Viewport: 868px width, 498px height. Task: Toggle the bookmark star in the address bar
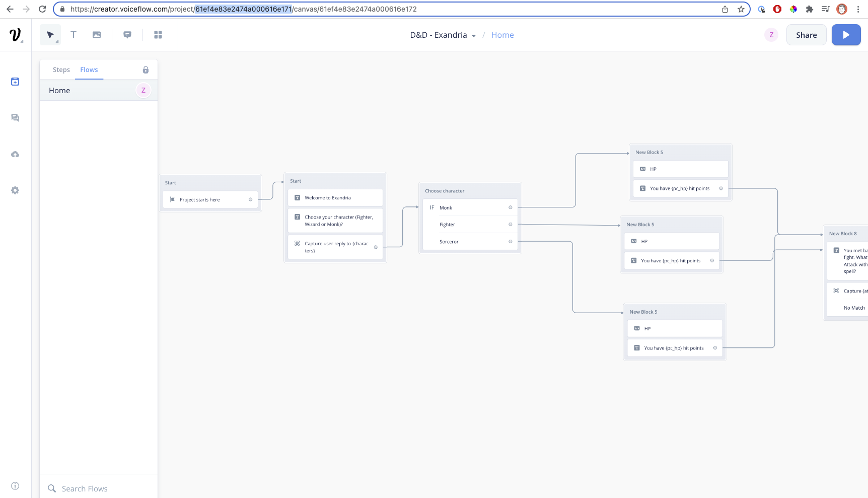click(740, 9)
